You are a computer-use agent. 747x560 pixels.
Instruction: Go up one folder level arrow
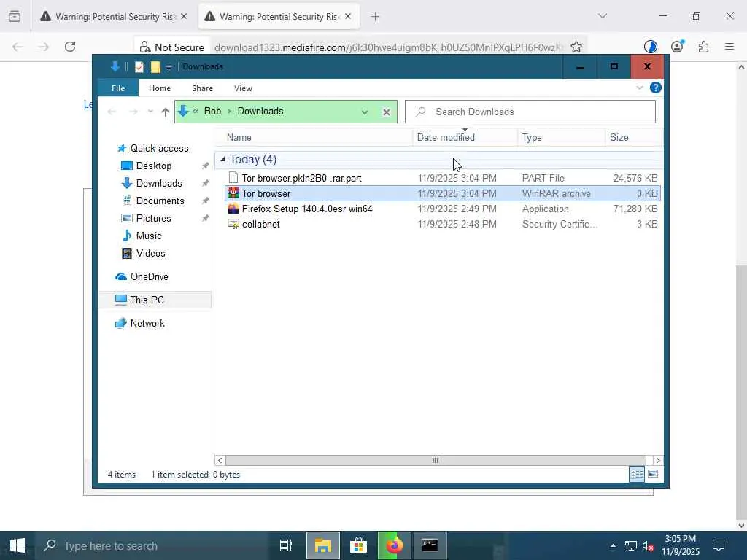click(166, 112)
